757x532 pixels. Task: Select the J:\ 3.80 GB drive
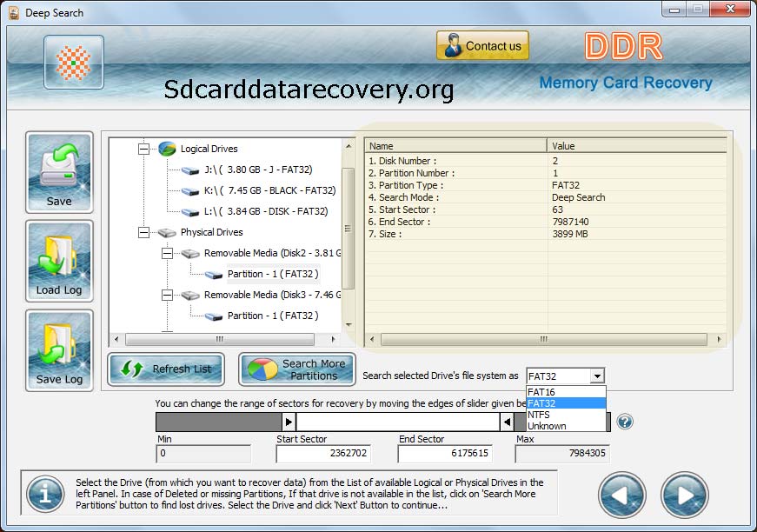pyautogui.click(x=258, y=170)
